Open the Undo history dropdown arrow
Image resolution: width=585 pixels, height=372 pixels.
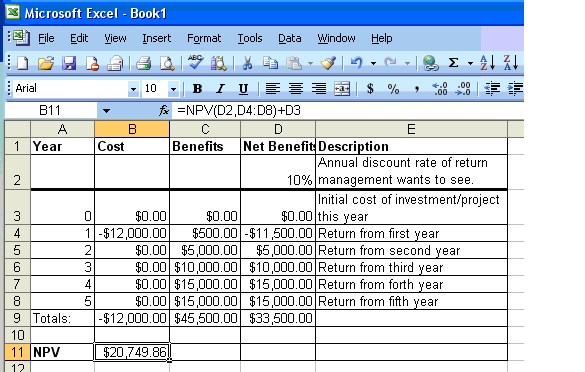coord(373,63)
